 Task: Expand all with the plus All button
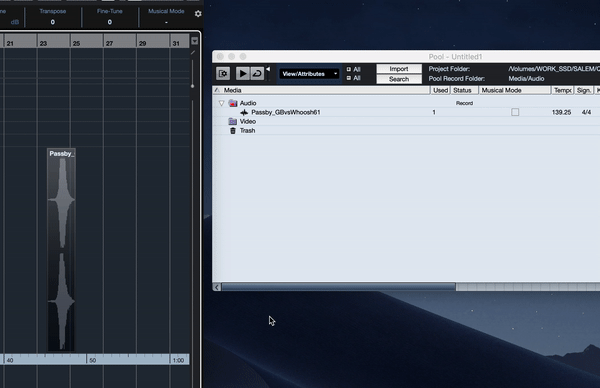(354, 69)
